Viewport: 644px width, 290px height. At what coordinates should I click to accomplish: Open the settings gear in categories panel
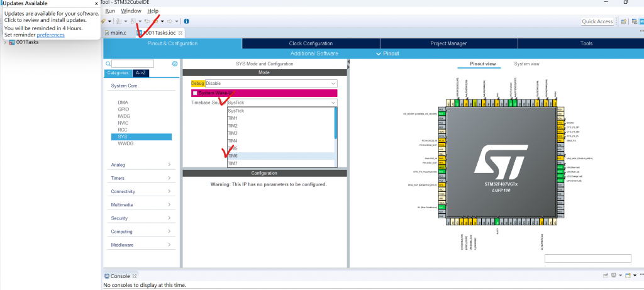click(x=175, y=64)
